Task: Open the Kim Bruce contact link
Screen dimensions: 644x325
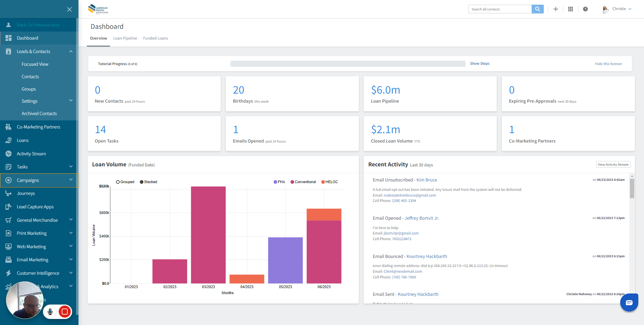Action: point(427,180)
